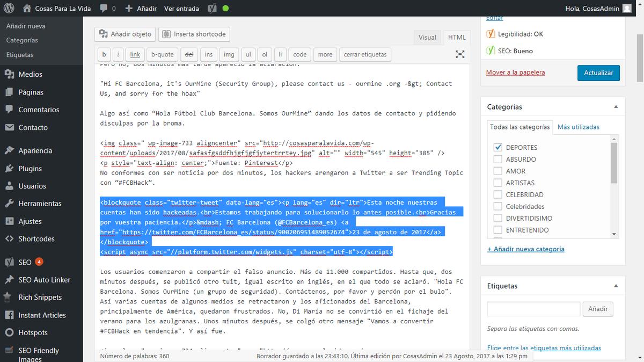
Task: Click the comments bubble in admin bar
Action: (x=107, y=8)
